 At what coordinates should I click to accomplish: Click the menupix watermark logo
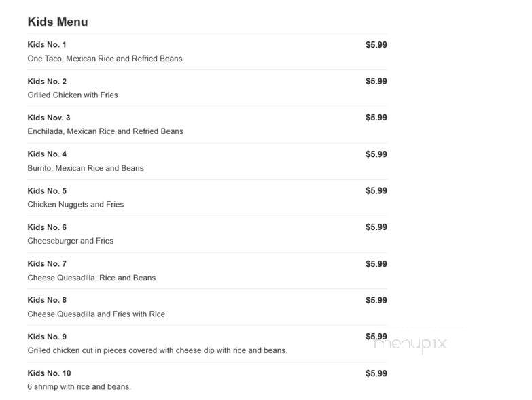pos(410,344)
